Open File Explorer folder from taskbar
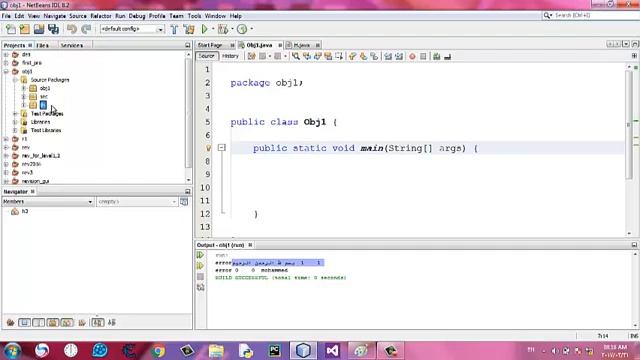Viewport: 640px width, 360px height. (216, 351)
